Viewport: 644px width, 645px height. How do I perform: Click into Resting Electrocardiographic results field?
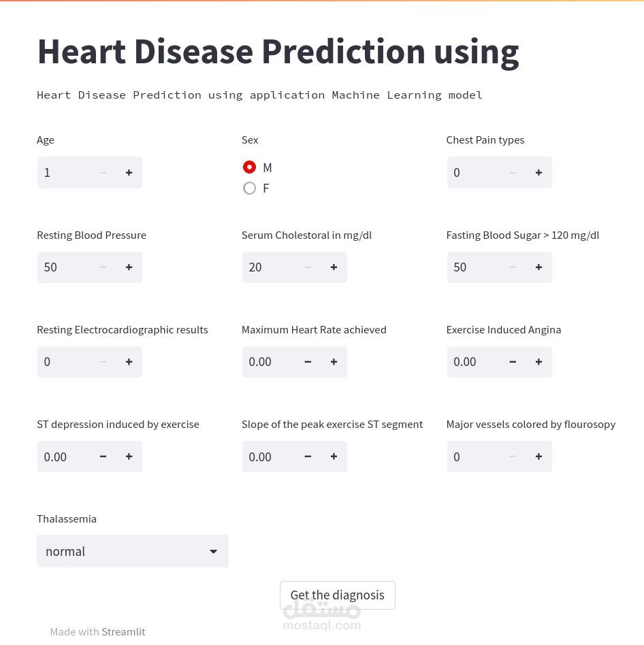(x=65, y=362)
